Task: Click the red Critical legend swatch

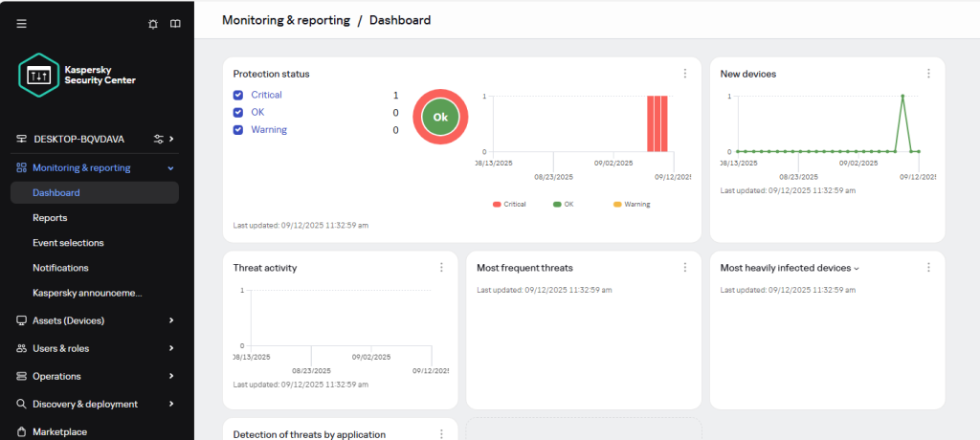Action: tap(497, 205)
